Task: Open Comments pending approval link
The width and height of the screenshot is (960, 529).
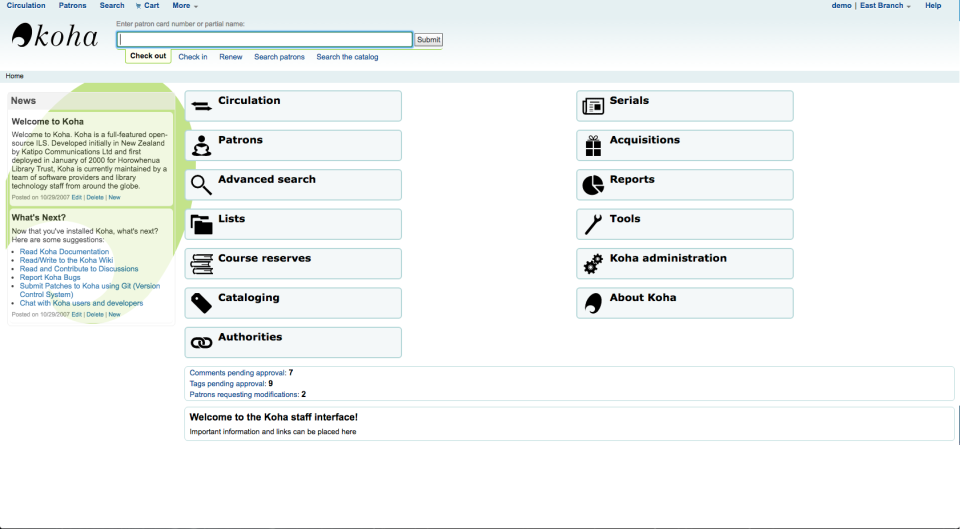Action: pos(238,372)
